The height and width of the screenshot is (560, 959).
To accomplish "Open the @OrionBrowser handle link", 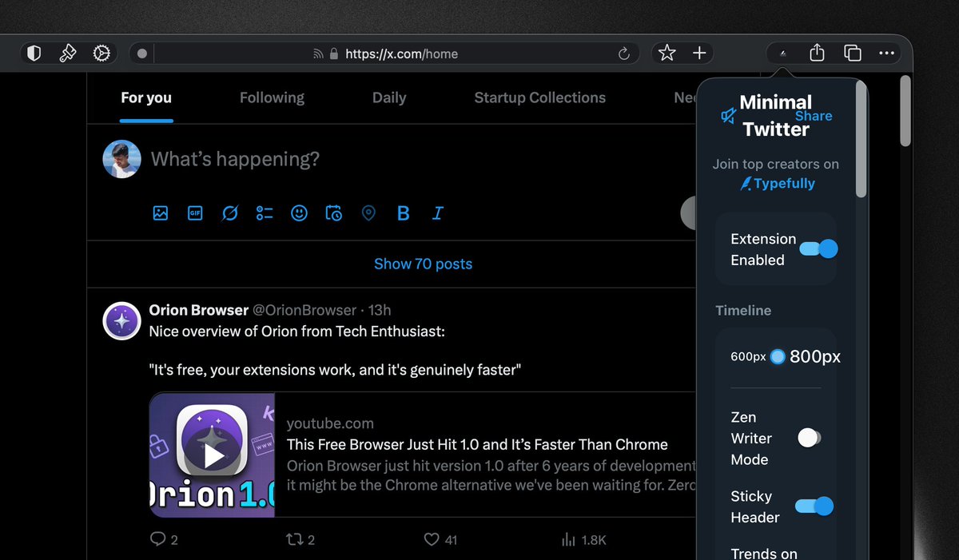I will point(304,310).
